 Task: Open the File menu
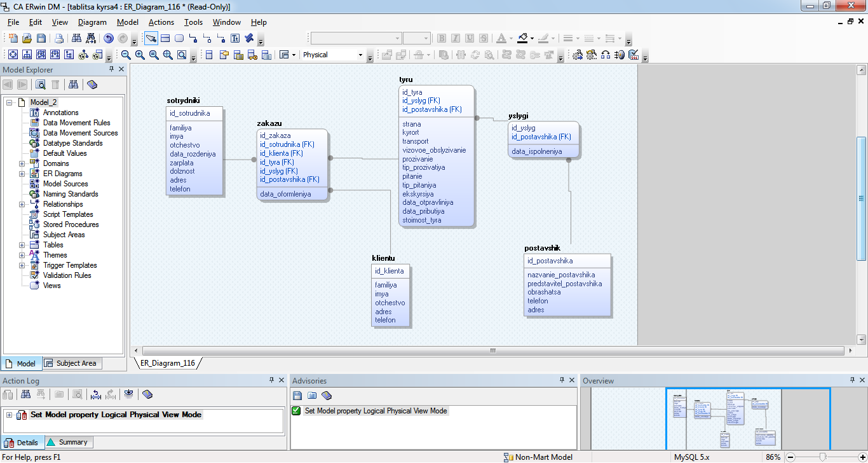pyautogui.click(x=13, y=22)
